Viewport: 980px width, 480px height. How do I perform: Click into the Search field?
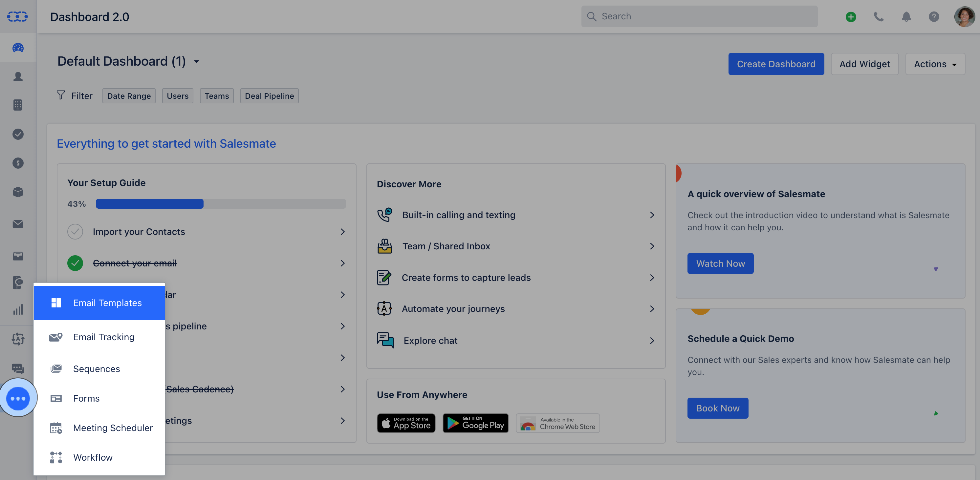point(699,16)
